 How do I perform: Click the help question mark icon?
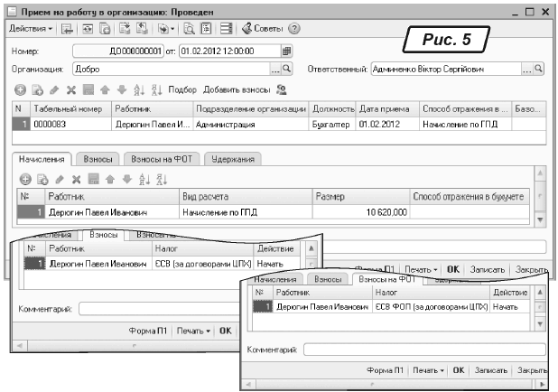tap(294, 29)
